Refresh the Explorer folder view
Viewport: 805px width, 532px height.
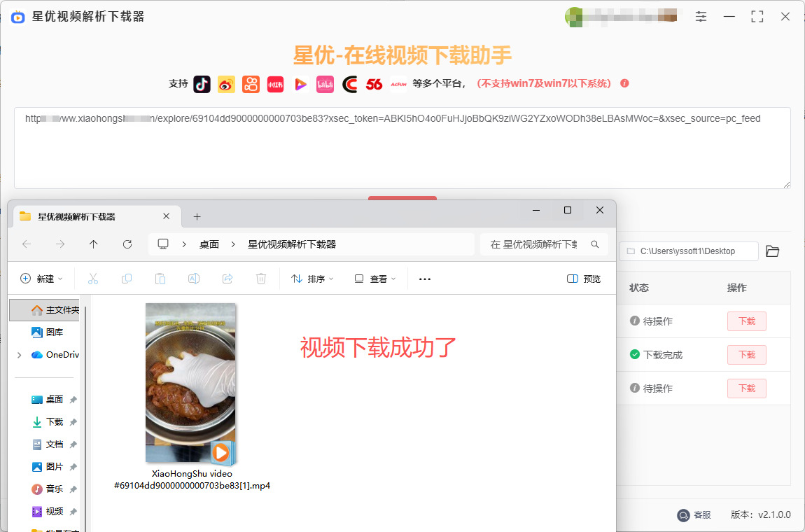point(127,244)
